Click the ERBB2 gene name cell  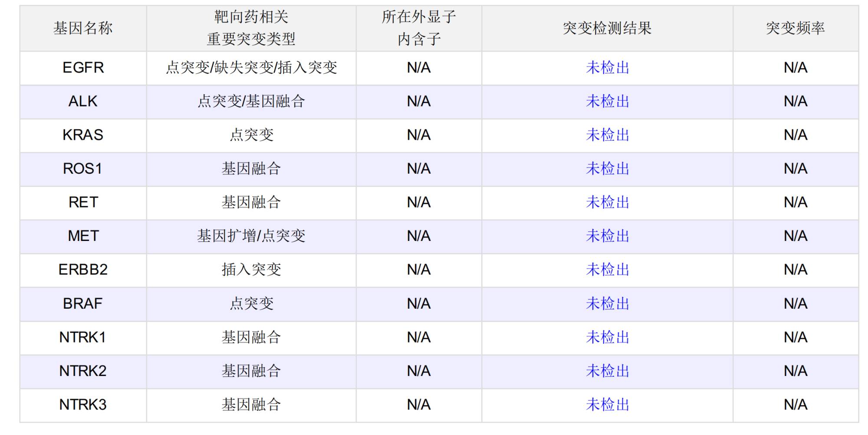coord(83,270)
